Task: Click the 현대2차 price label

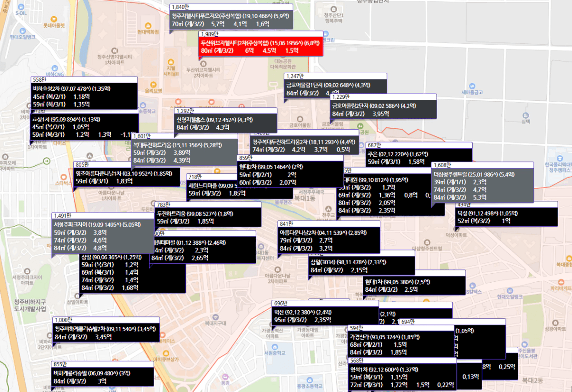Action: click(x=290, y=171)
